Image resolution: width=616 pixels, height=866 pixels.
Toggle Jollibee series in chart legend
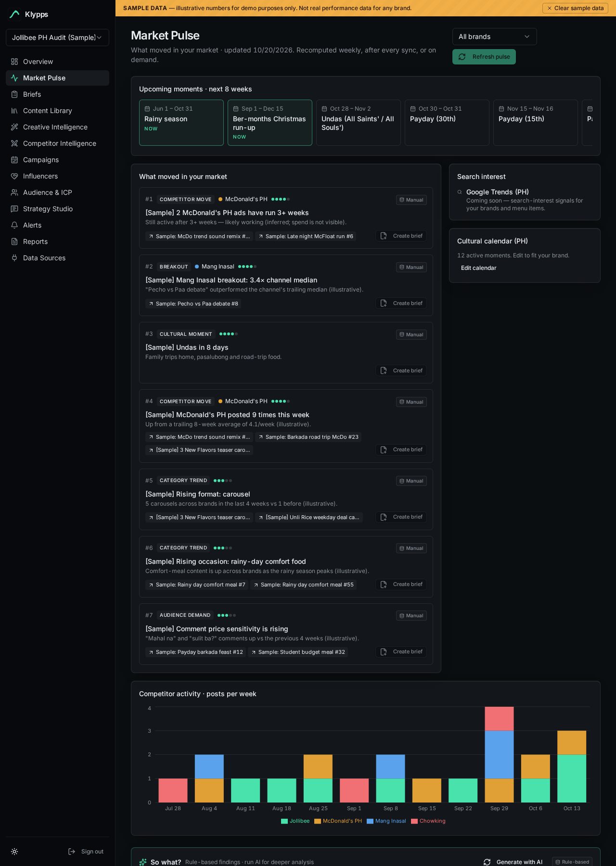click(x=295, y=821)
